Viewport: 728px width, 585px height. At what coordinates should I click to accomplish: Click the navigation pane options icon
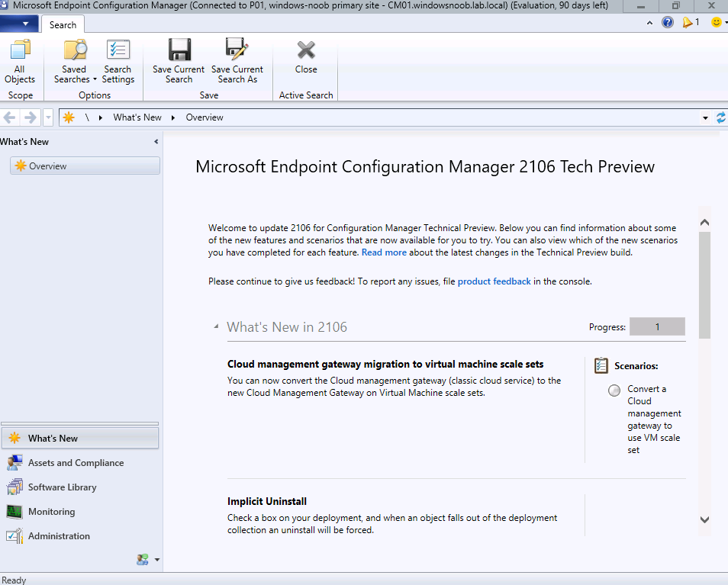pos(143,560)
